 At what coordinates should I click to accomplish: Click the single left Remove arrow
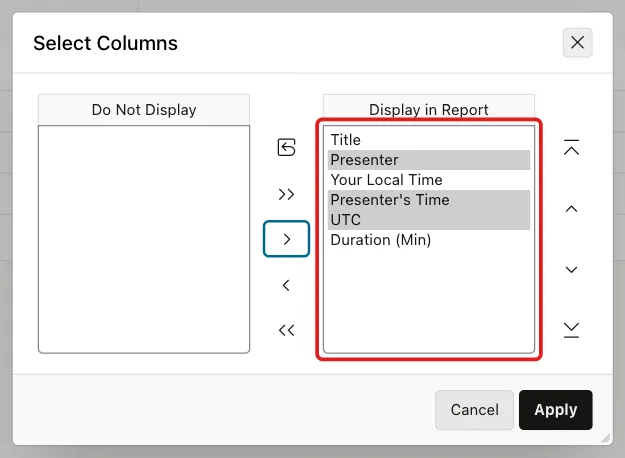click(286, 285)
